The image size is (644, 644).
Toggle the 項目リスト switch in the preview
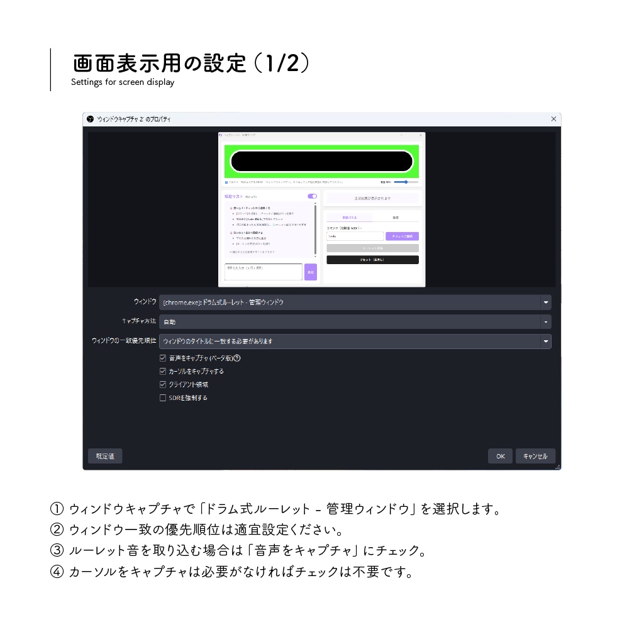(x=312, y=196)
